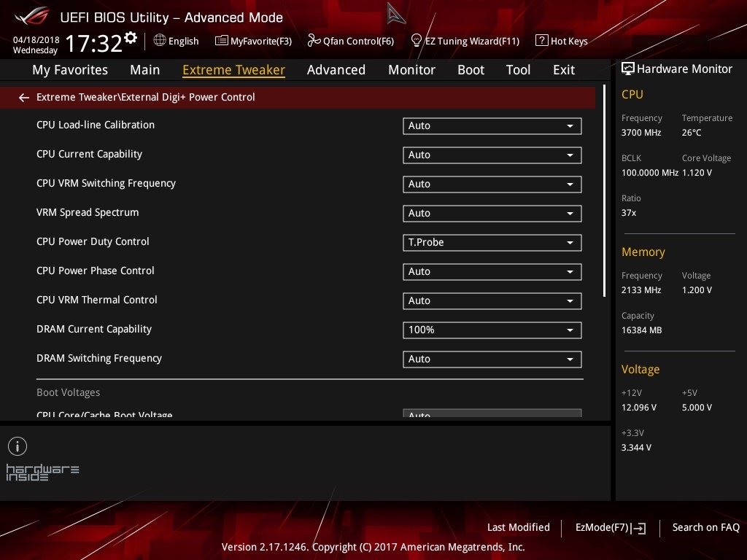Open date and time settings gear

click(131, 38)
